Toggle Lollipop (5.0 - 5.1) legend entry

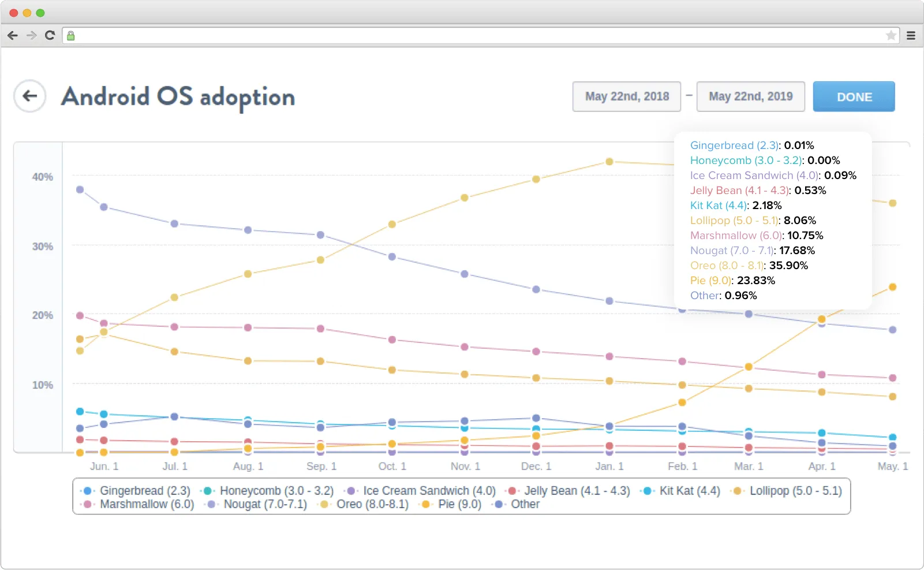(x=786, y=491)
